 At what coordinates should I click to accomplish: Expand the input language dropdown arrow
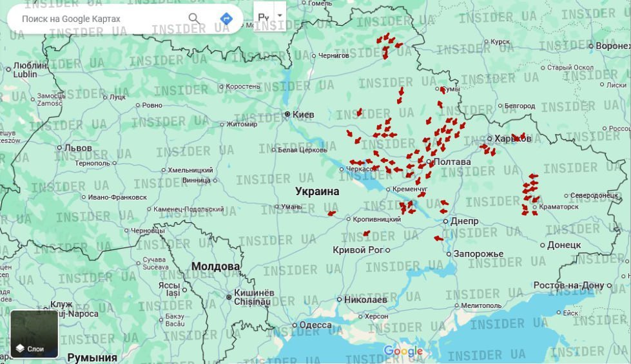point(280,15)
